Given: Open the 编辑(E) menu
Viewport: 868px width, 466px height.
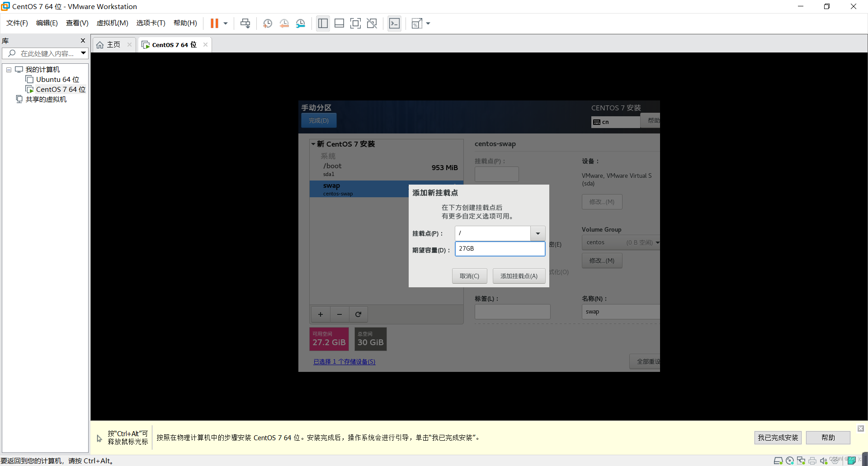Looking at the screenshot, I should pos(47,23).
